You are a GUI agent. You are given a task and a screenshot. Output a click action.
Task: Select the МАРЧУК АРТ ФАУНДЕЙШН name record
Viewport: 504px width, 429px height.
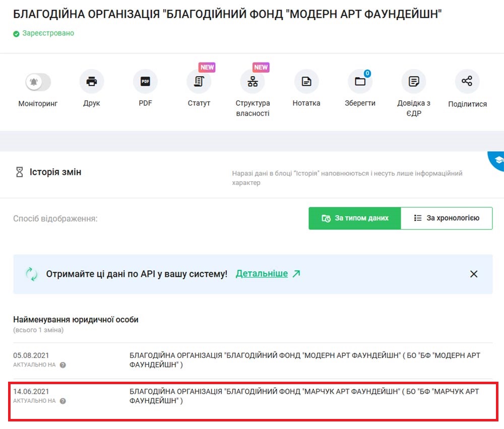coord(304,396)
